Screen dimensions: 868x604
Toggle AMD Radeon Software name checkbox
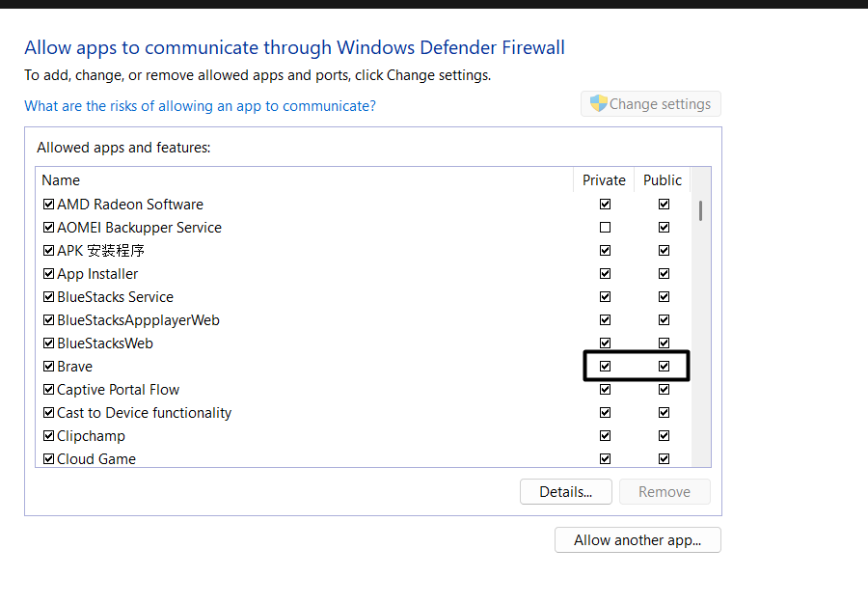(x=48, y=205)
